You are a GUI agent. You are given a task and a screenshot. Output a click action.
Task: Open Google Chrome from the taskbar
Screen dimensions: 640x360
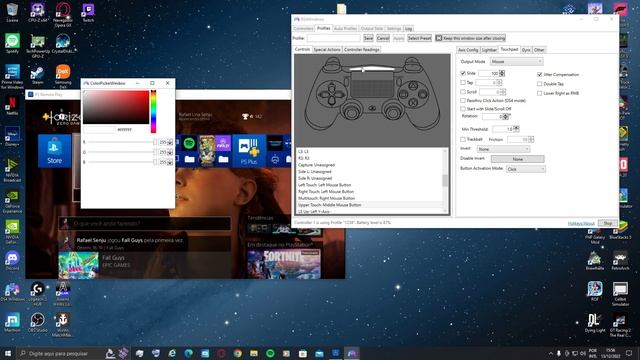[x=238, y=353]
